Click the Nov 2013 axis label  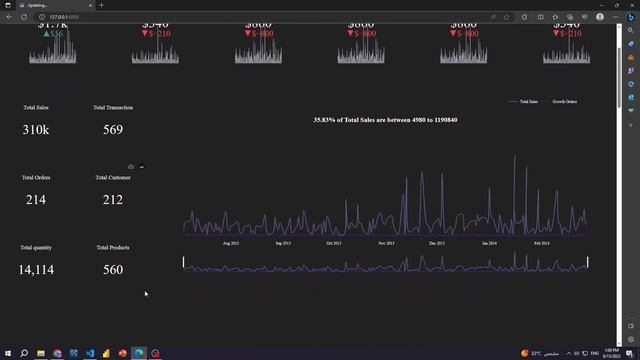[x=386, y=243]
